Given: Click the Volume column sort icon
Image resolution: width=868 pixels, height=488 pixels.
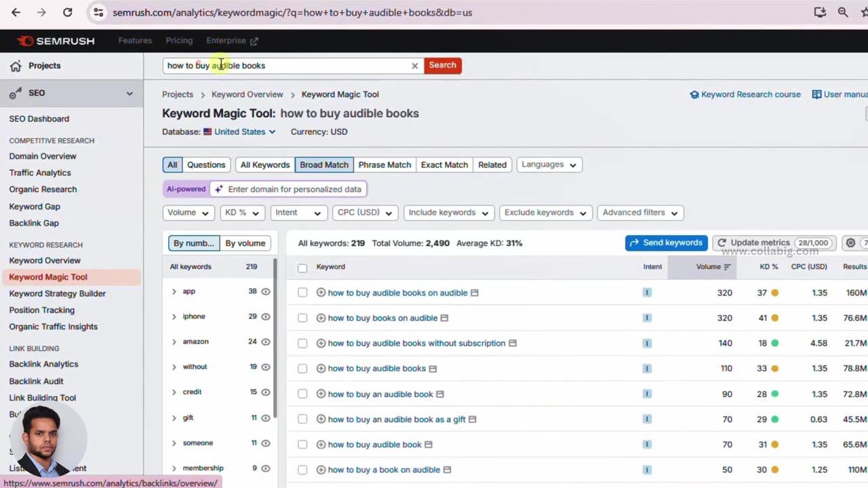Looking at the screenshot, I should click(x=727, y=267).
